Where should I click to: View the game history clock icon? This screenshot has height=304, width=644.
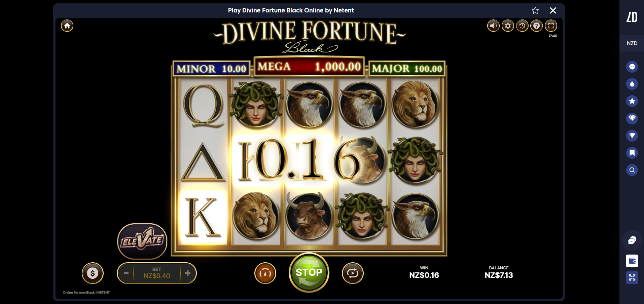point(522,26)
